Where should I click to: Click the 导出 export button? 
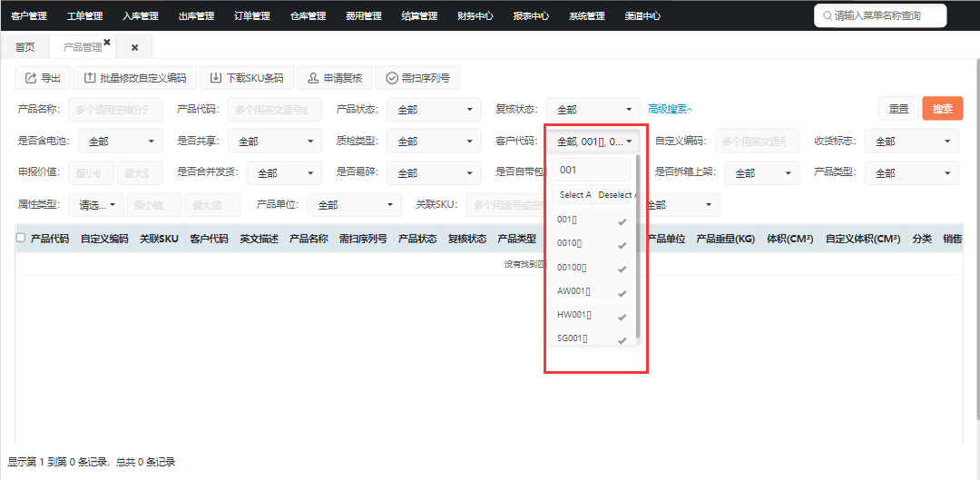[44, 78]
